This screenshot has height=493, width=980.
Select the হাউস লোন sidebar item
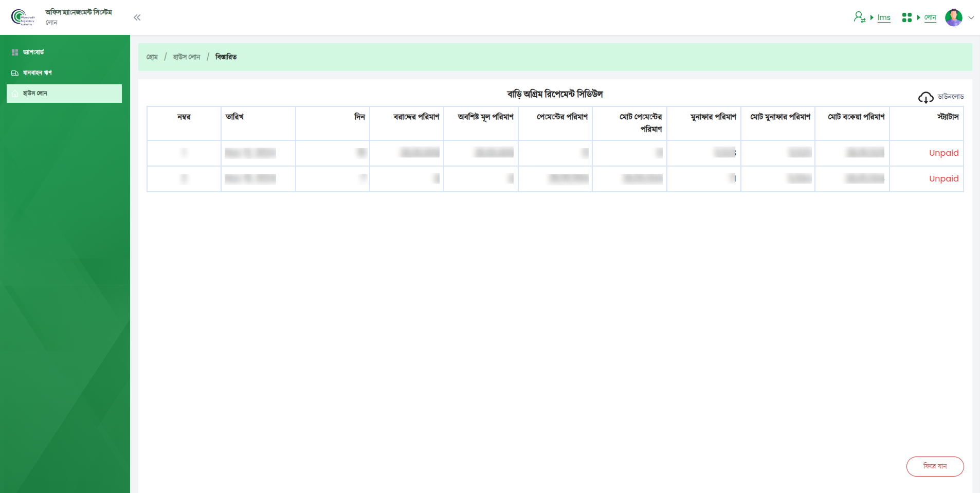pos(64,94)
